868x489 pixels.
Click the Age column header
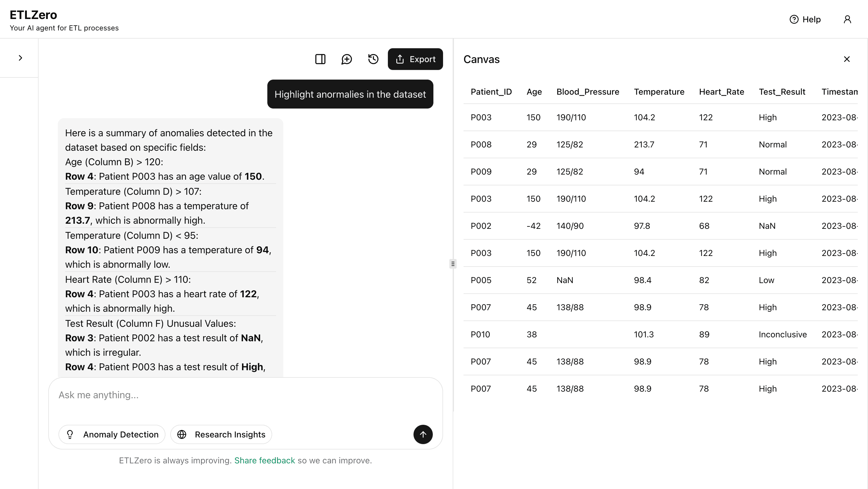pos(534,92)
